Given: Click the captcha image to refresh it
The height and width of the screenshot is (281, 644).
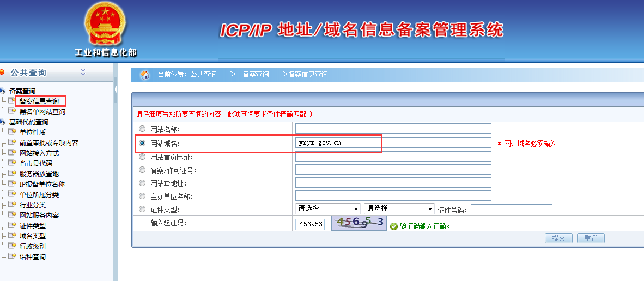Looking at the screenshot, I should 359,224.
